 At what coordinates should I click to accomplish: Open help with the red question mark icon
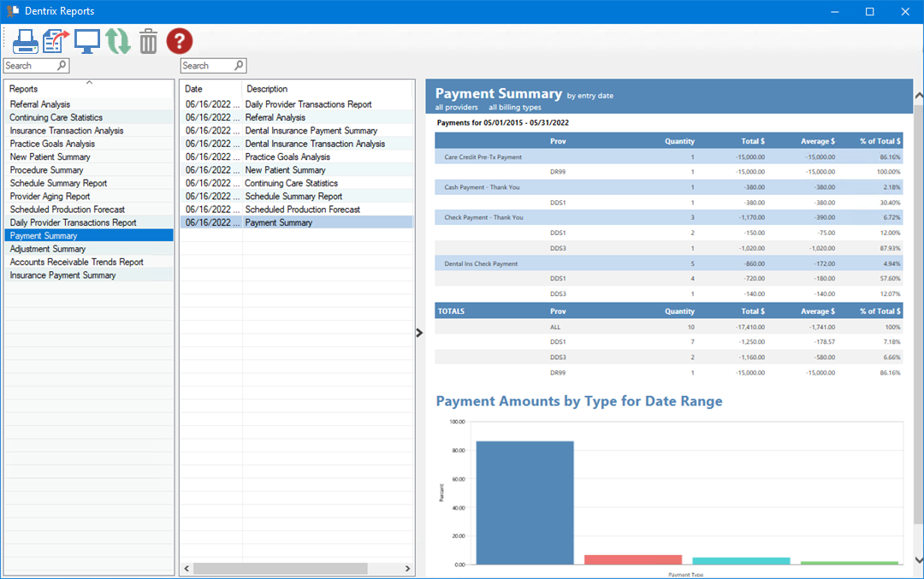(x=180, y=41)
